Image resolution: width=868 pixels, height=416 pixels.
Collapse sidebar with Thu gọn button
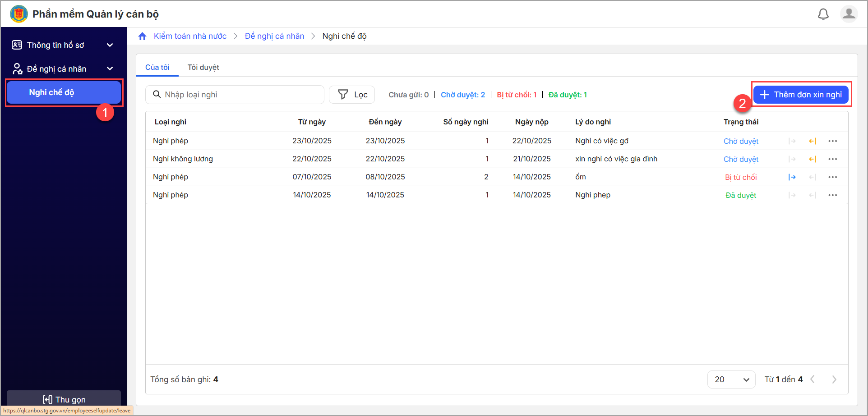64,399
